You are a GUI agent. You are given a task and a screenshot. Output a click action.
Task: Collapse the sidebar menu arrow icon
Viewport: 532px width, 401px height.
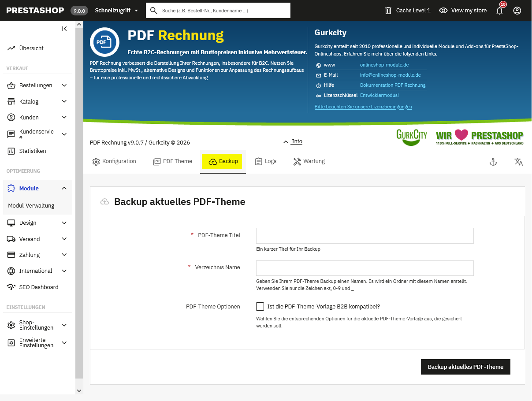click(64, 29)
